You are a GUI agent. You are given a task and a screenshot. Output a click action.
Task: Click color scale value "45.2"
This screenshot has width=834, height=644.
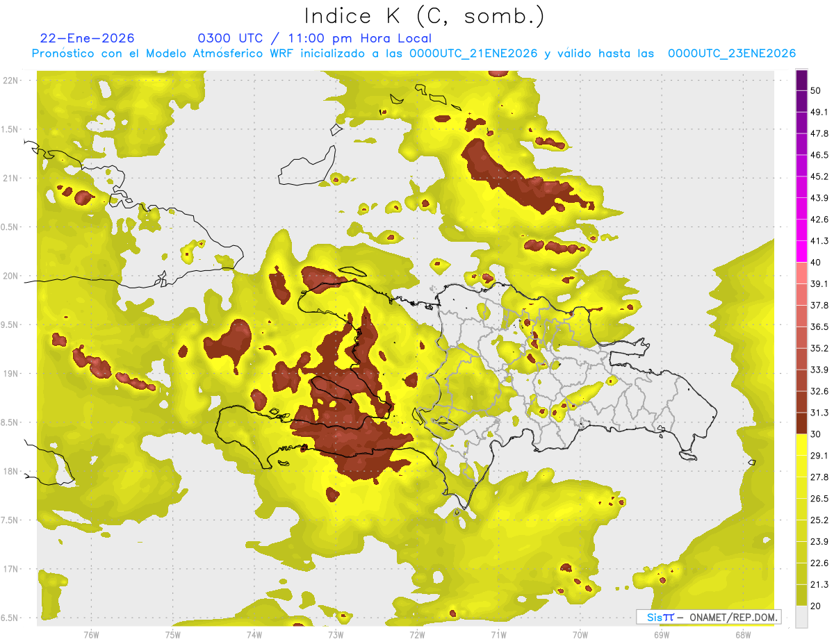[x=819, y=176]
